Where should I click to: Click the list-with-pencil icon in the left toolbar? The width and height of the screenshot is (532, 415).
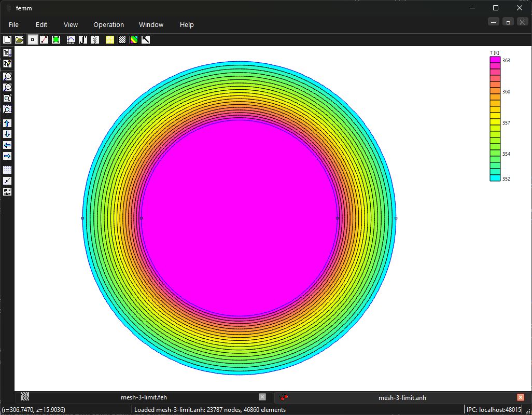7,63
